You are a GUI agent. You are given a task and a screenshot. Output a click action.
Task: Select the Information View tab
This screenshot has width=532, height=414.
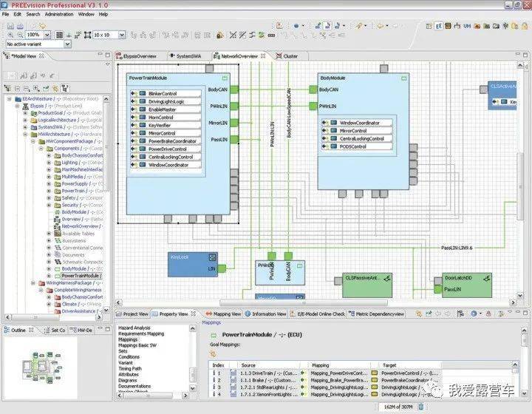(266, 314)
